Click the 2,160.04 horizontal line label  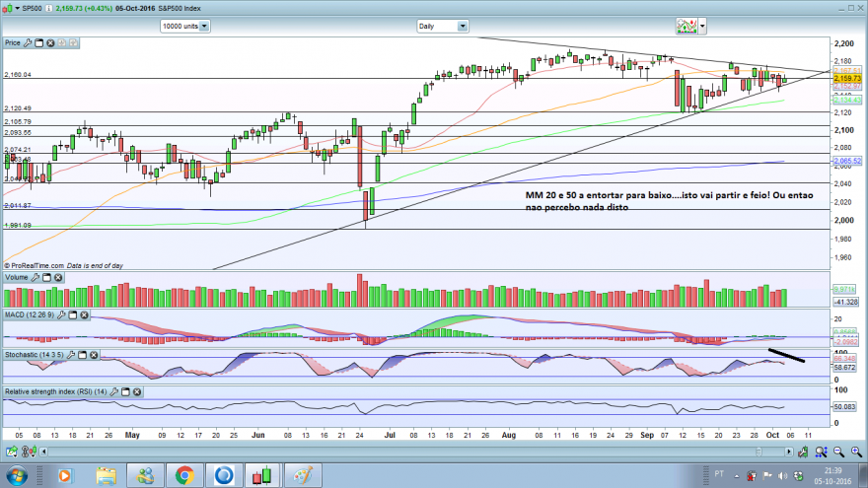(18, 75)
